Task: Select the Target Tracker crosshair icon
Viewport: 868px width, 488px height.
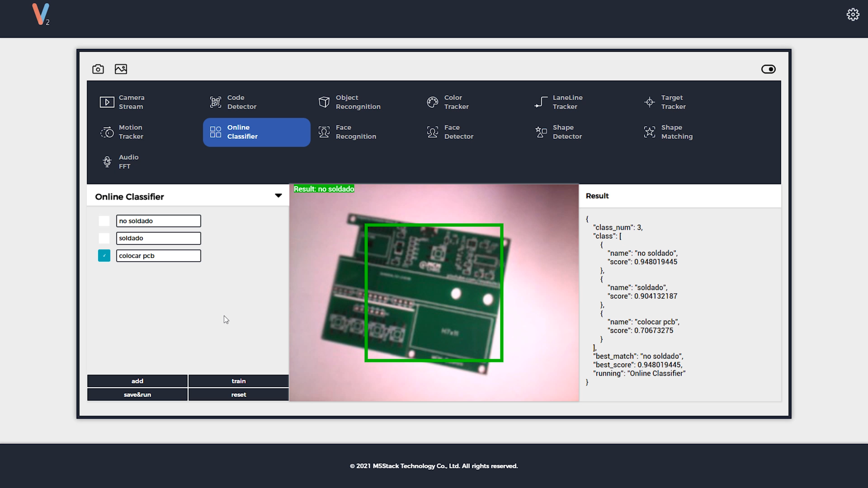Action: tap(650, 102)
